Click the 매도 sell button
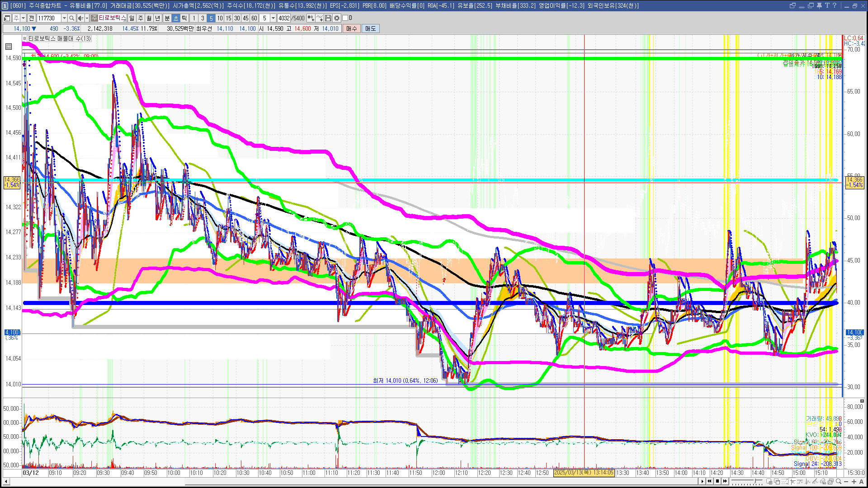Image resolution: width=868 pixels, height=488 pixels. (371, 28)
